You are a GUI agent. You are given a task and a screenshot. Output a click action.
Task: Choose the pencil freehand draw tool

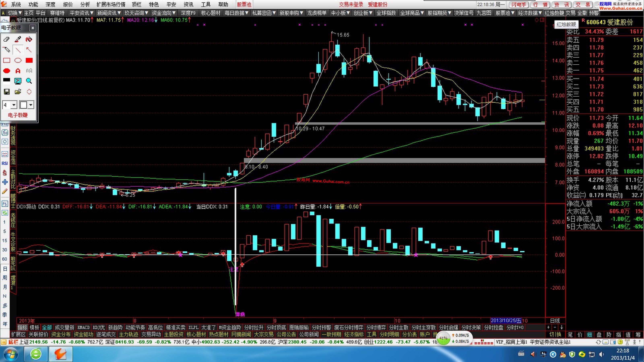click(6, 50)
